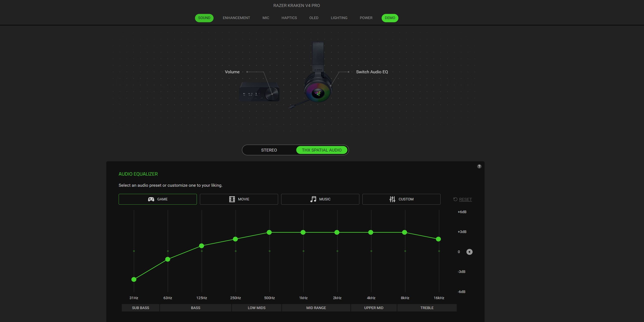Switch to the LIGHTING tab
Viewport: 644px width, 322px height.
(x=339, y=18)
